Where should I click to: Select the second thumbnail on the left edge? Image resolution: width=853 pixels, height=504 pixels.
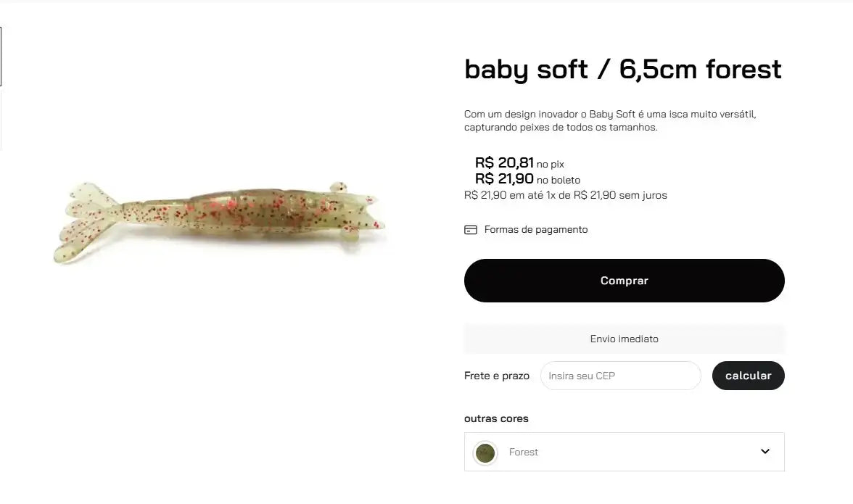(x=1, y=120)
